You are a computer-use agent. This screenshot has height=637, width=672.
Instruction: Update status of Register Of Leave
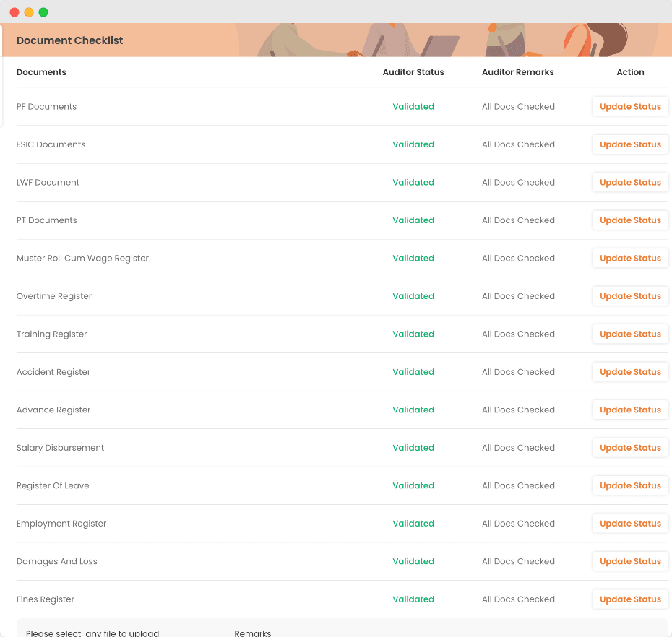click(x=630, y=486)
